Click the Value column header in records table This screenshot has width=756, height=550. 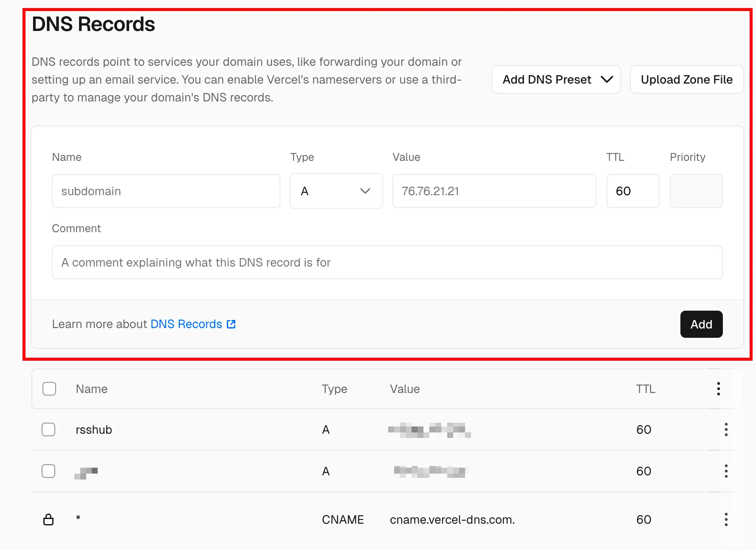point(405,389)
